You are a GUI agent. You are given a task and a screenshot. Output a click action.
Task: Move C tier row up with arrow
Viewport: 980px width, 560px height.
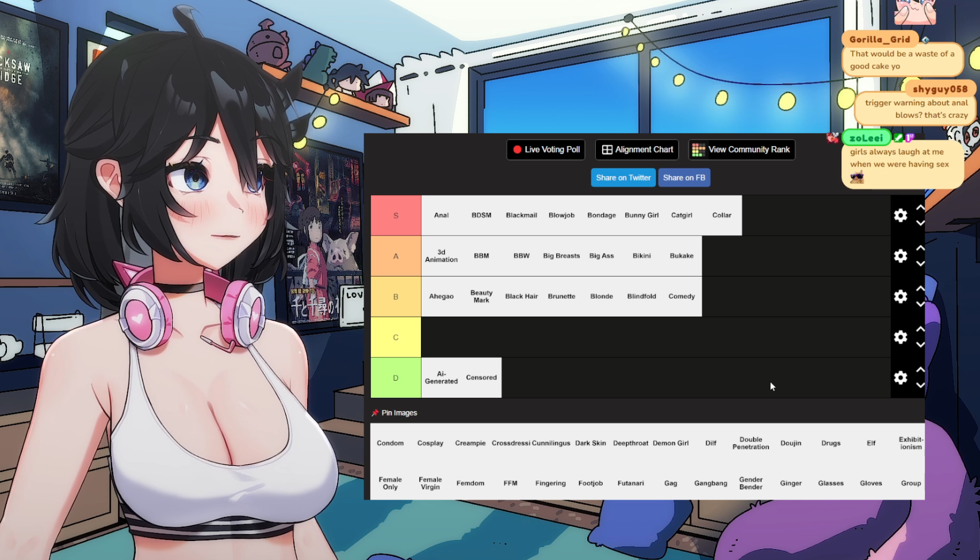pyautogui.click(x=920, y=329)
